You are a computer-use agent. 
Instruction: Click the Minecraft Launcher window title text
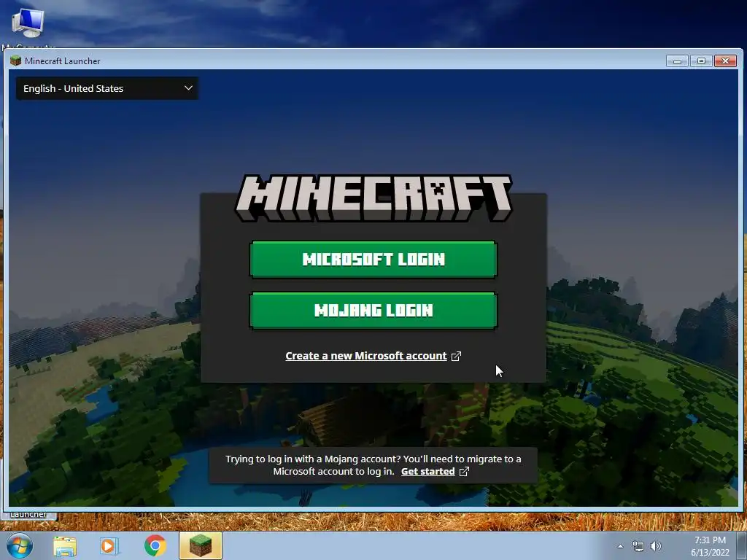click(x=63, y=61)
